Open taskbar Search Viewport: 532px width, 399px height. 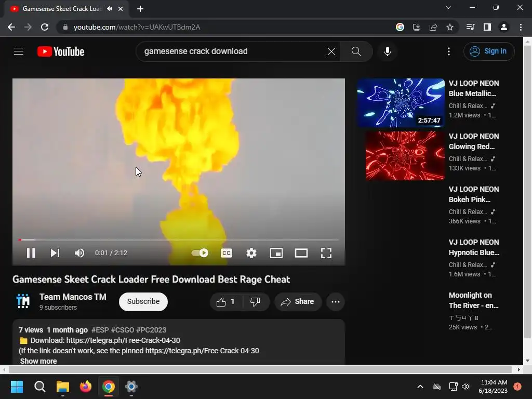[40, 387]
